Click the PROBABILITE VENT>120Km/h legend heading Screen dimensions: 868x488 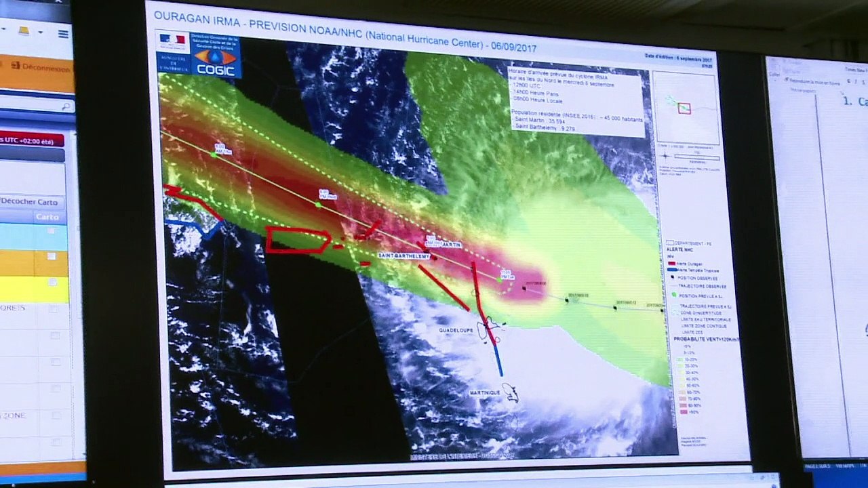tap(707, 339)
